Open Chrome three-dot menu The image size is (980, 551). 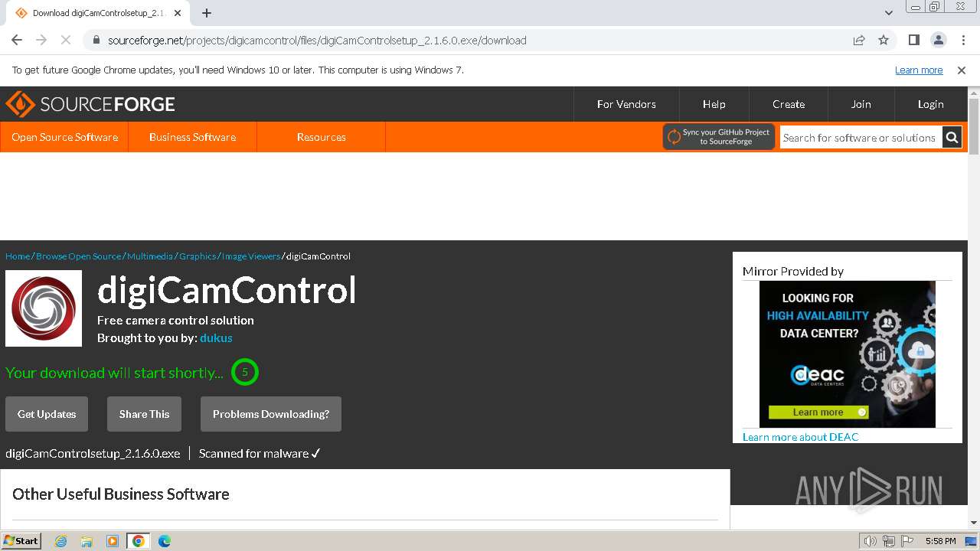(x=962, y=40)
